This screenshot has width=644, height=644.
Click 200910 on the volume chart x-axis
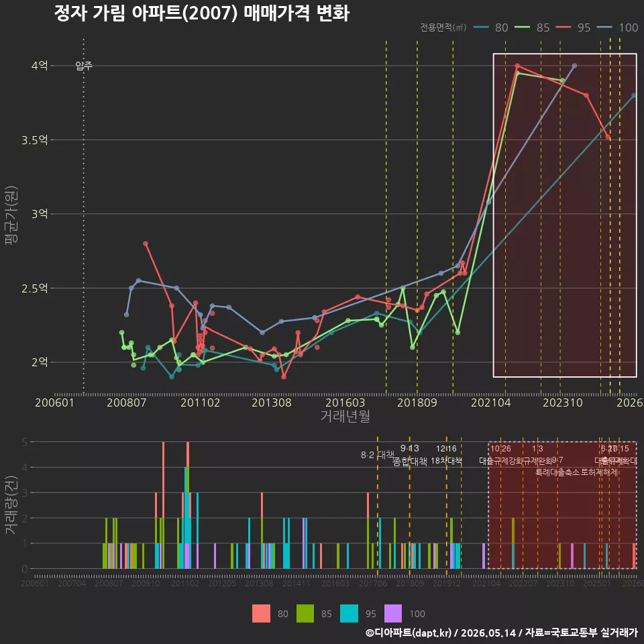point(146,583)
